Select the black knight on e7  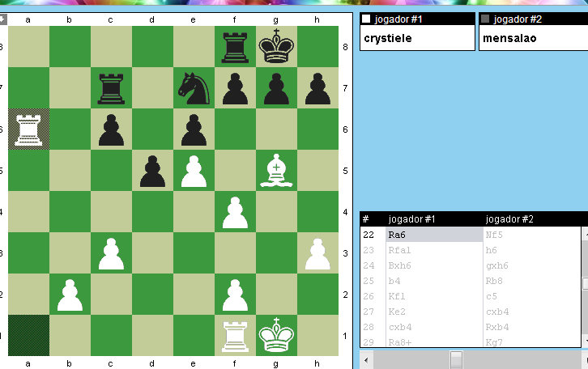194,88
